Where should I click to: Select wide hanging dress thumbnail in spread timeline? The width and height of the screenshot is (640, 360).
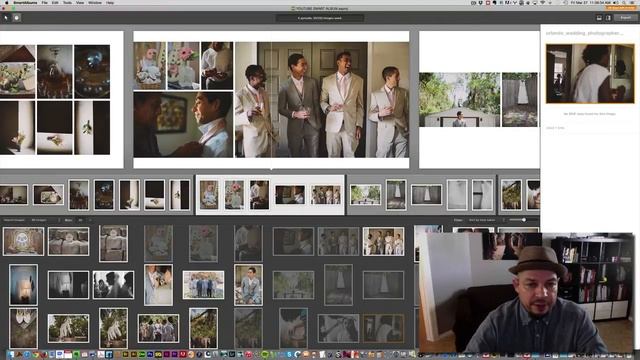[x=426, y=195]
